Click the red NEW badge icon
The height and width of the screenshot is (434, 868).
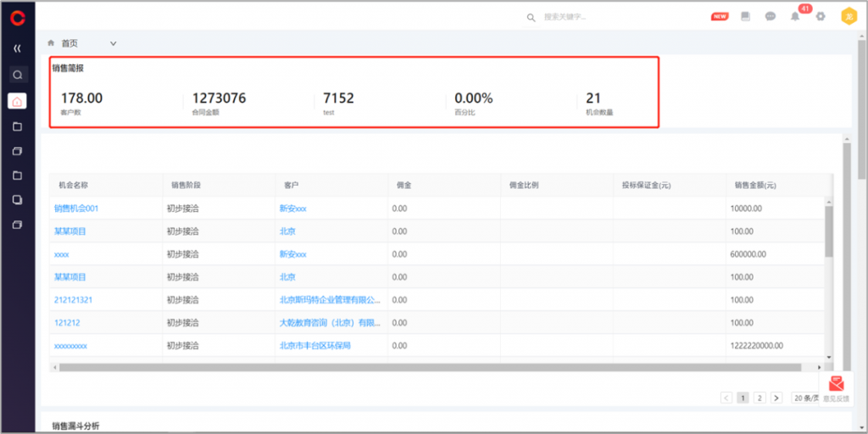(720, 16)
